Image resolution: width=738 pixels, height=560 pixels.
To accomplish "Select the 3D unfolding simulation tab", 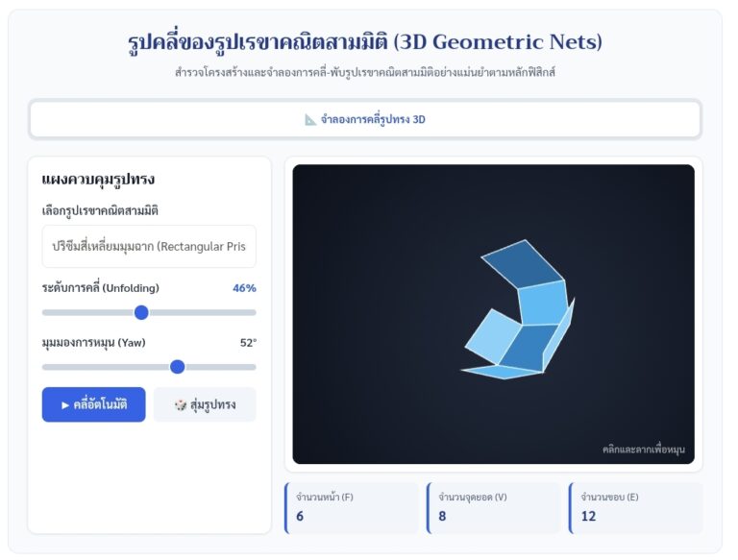I will (365, 119).
